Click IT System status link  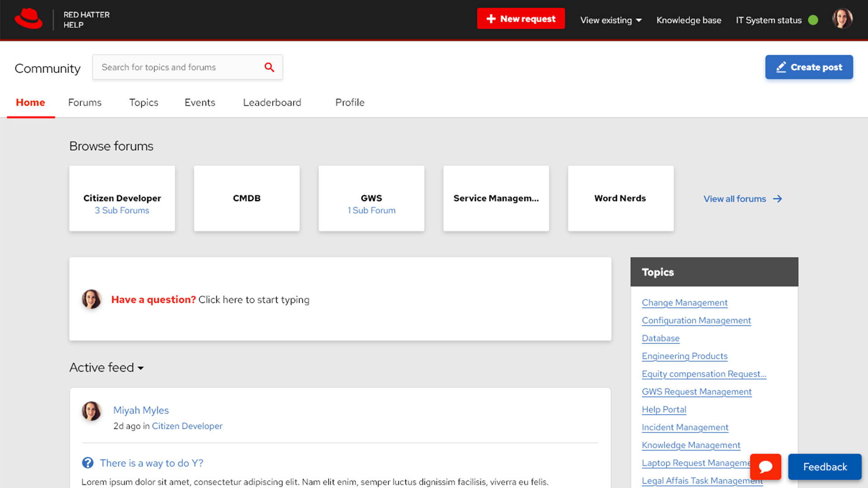pos(769,20)
